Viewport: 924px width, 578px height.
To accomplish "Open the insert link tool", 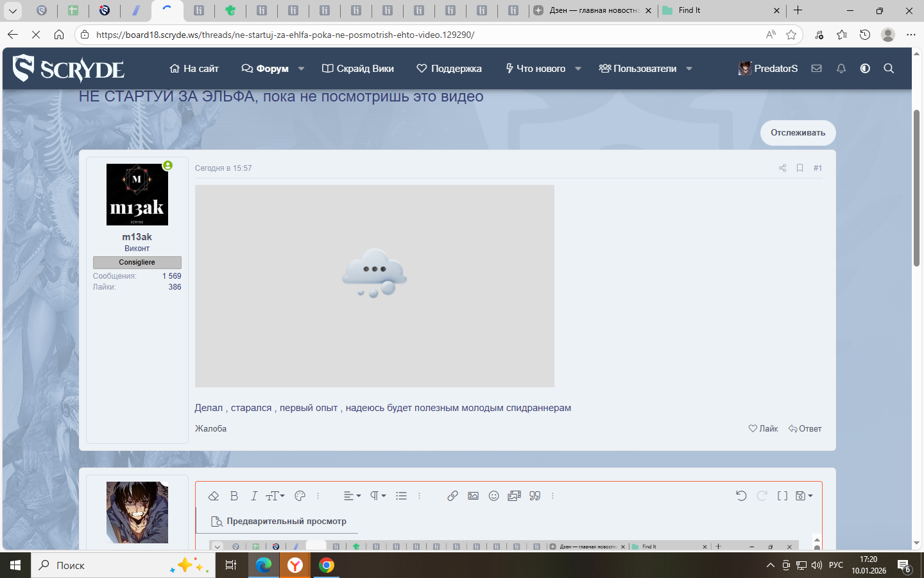I will [x=452, y=496].
